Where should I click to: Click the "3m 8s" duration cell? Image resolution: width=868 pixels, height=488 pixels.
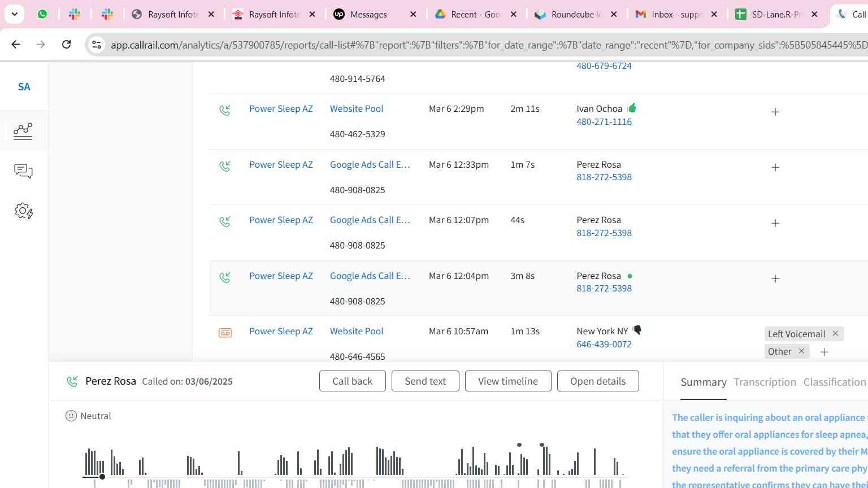523,276
